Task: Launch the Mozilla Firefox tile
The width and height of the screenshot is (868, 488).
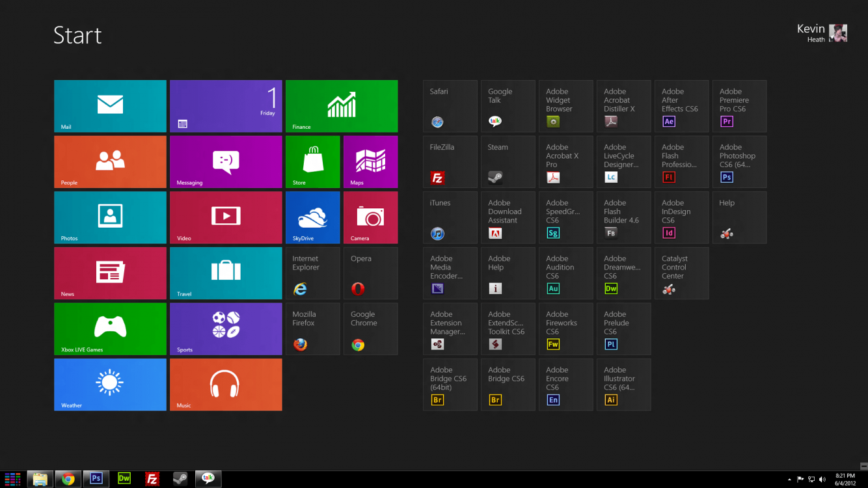Action: point(313,329)
